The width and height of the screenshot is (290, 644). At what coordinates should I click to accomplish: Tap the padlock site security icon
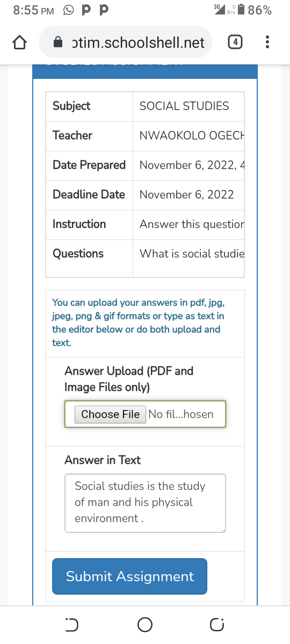[59, 42]
